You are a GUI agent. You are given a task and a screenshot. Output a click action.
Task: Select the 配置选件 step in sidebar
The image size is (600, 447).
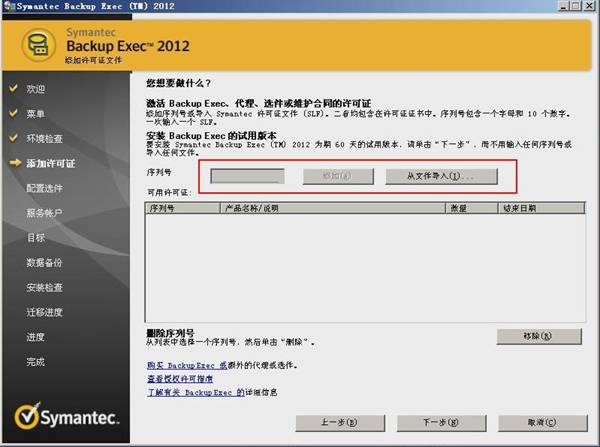point(44,188)
